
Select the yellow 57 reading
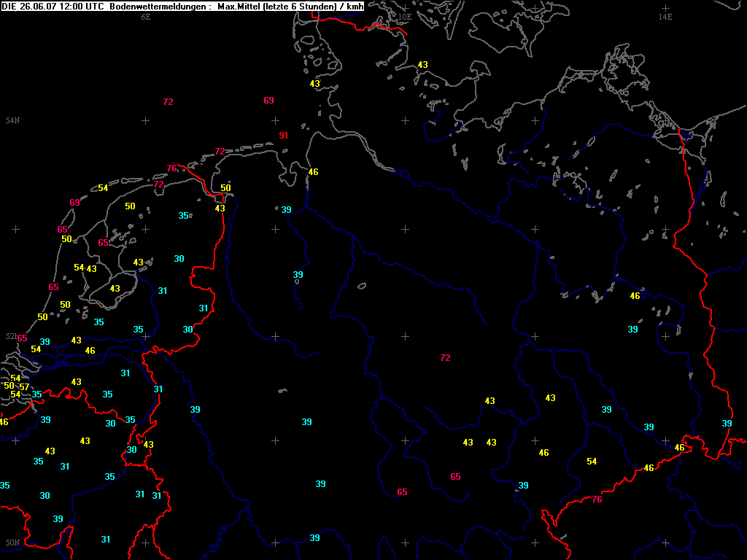(24, 386)
